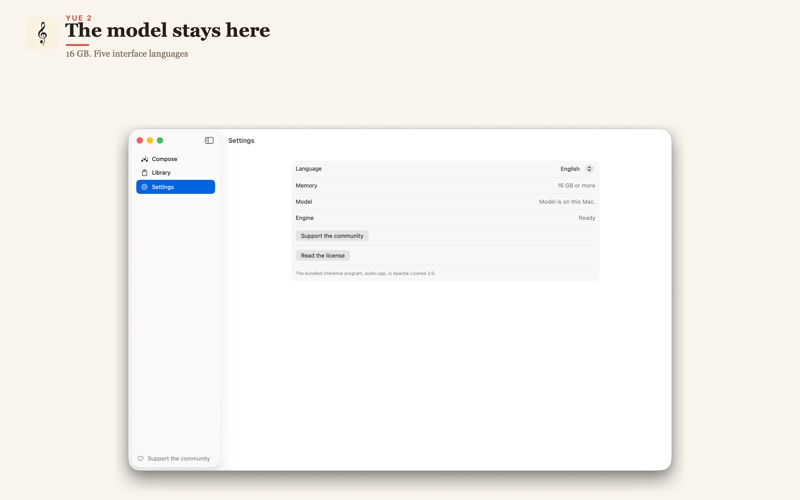Click the 'Engine' row label
The height and width of the screenshot is (500, 800).
click(x=305, y=218)
